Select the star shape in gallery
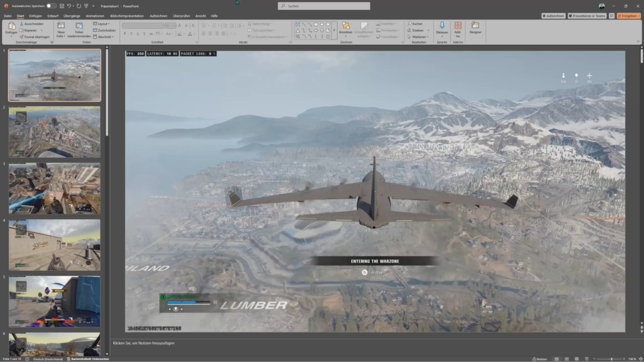This screenshot has height=362, width=644. pos(328,36)
